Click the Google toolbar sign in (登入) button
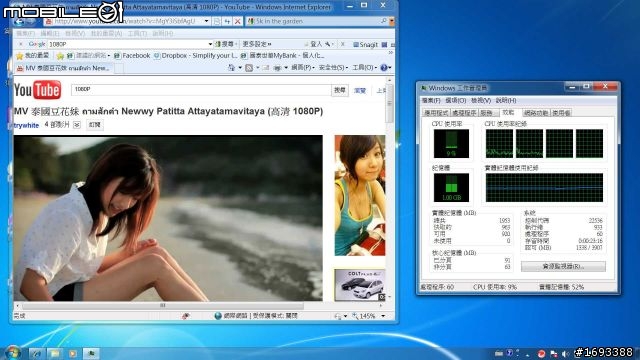Viewport: 640px width, 360px height. (x=313, y=44)
